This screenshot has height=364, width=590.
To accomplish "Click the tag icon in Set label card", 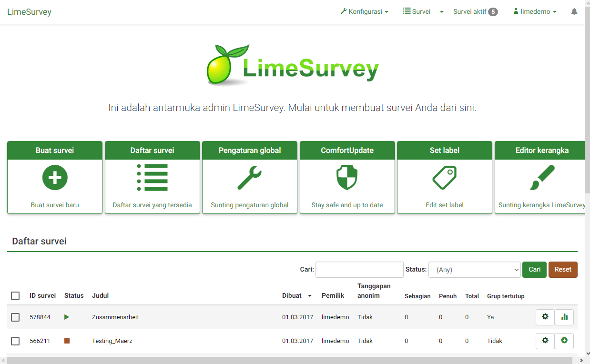I will click(x=445, y=178).
